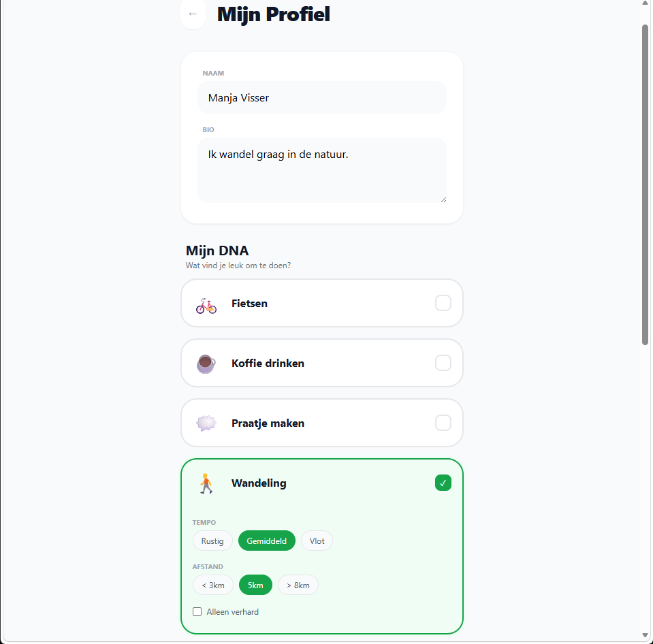Pick the Vlot tempo option
653x644 pixels.
(x=317, y=541)
